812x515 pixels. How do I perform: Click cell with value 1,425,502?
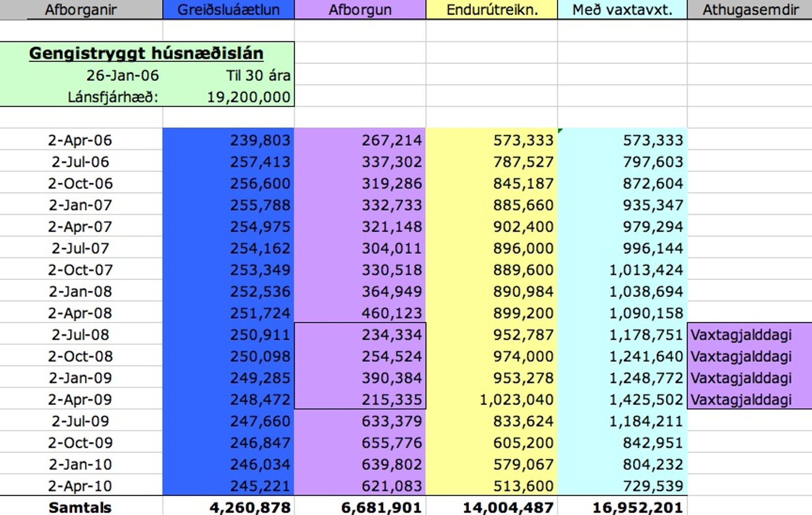622,399
